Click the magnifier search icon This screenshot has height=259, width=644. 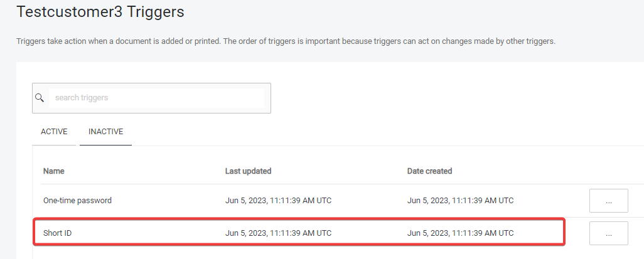pos(40,98)
